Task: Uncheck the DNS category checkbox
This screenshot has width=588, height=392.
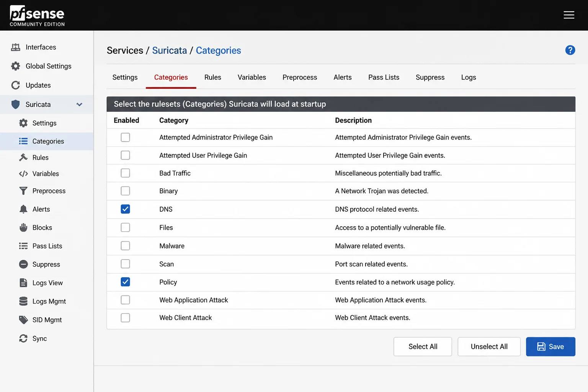Action: click(x=125, y=209)
